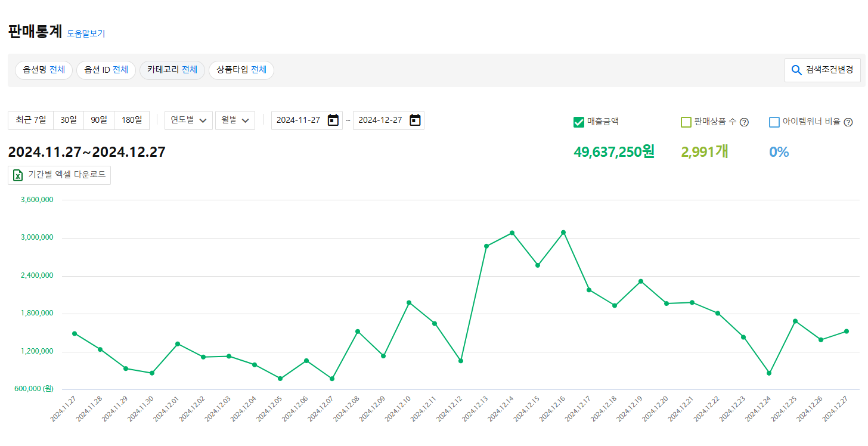868x446 pixels.
Task: Open the 카테고리 전체 filter chip
Action: point(172,70)
